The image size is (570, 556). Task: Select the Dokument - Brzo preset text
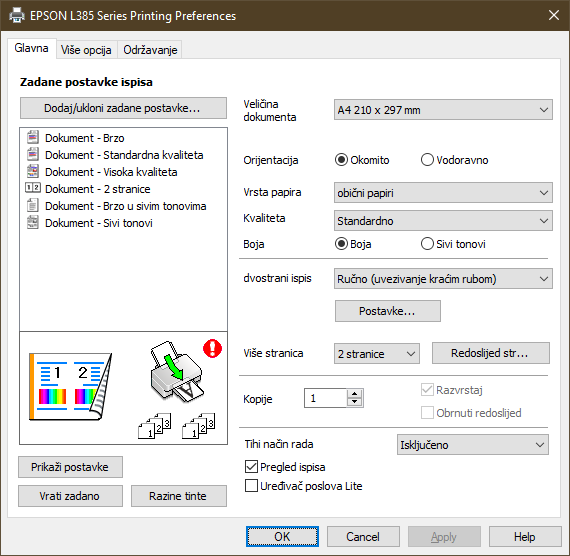point(85,138)
